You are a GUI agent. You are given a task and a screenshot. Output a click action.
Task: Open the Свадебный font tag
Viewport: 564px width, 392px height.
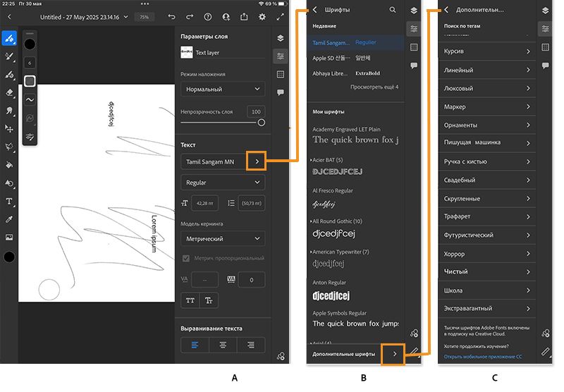486,180
